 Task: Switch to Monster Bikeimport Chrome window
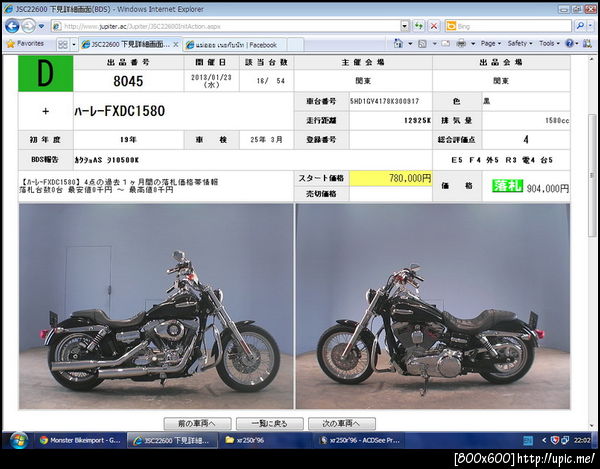80,440
